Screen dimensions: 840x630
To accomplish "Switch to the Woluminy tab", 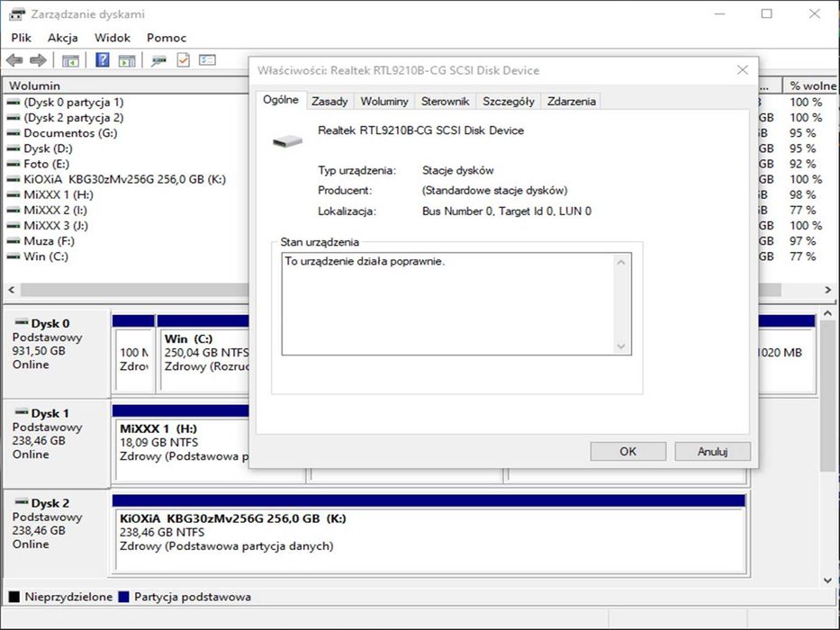I will click(384, 101).
